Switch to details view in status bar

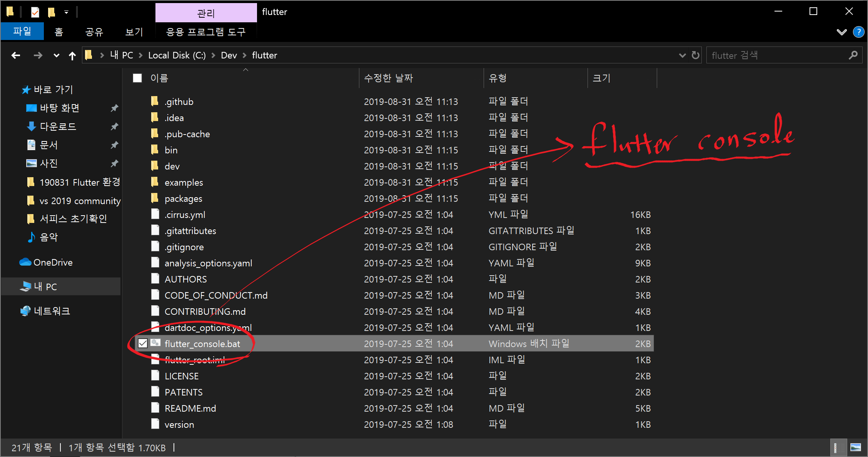click(838, 447)
